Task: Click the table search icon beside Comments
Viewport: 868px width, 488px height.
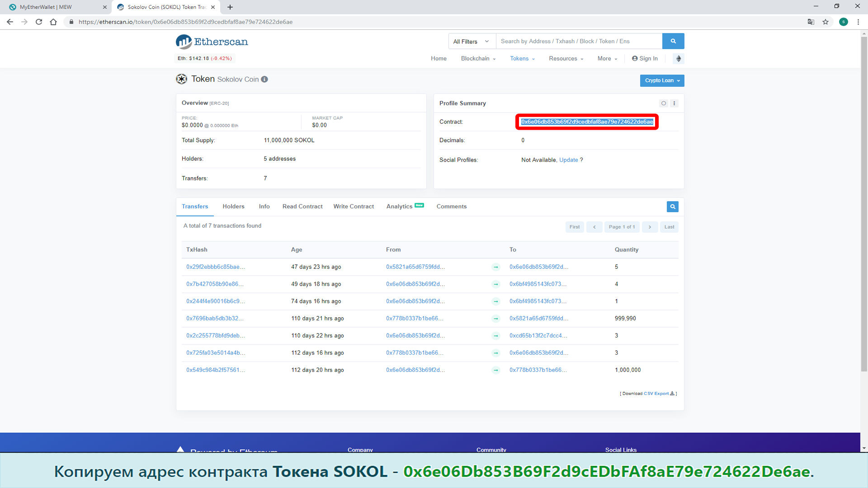Action: point(673,206)
